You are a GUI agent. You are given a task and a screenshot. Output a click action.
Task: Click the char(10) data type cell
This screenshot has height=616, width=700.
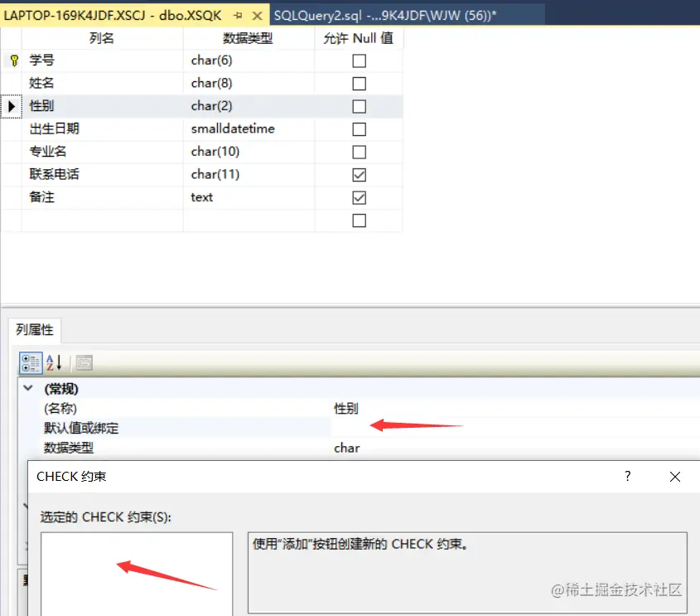[x=249, y=152]
